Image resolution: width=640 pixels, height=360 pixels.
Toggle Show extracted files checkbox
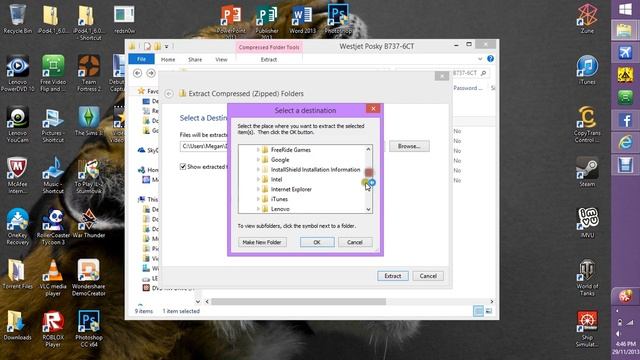183,167
